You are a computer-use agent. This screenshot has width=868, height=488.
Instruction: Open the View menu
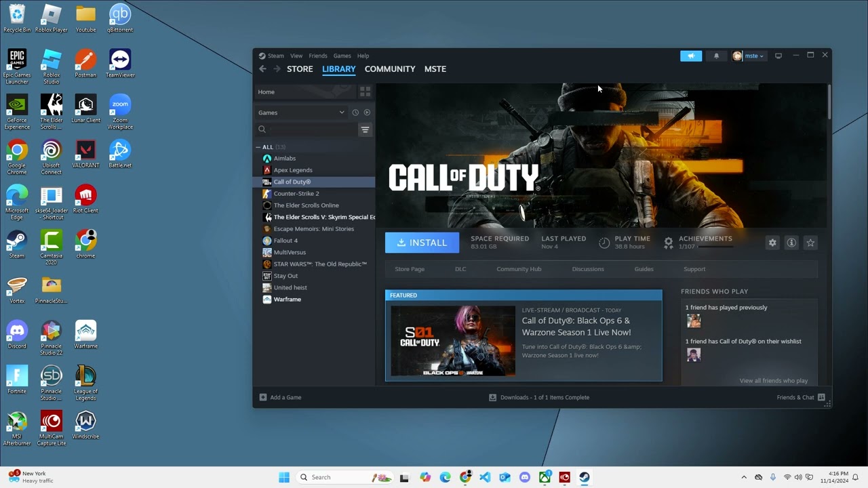tap(296, 56)
